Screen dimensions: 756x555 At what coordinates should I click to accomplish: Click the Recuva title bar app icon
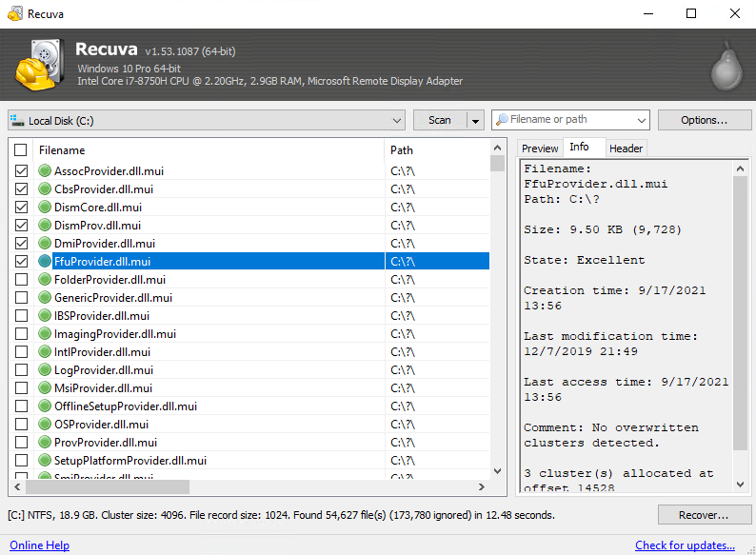coord(15,13)
